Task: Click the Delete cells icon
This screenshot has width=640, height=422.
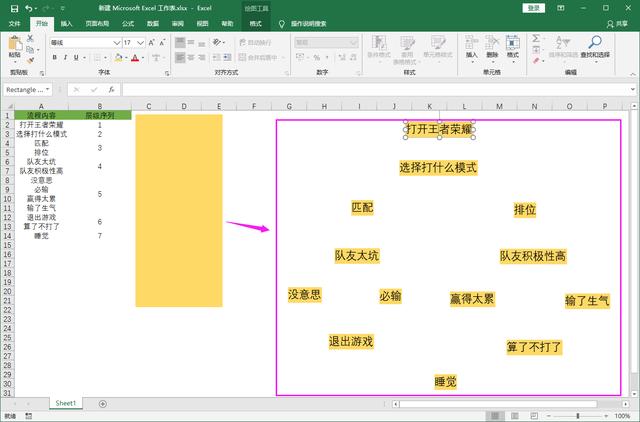Action: 492,46
